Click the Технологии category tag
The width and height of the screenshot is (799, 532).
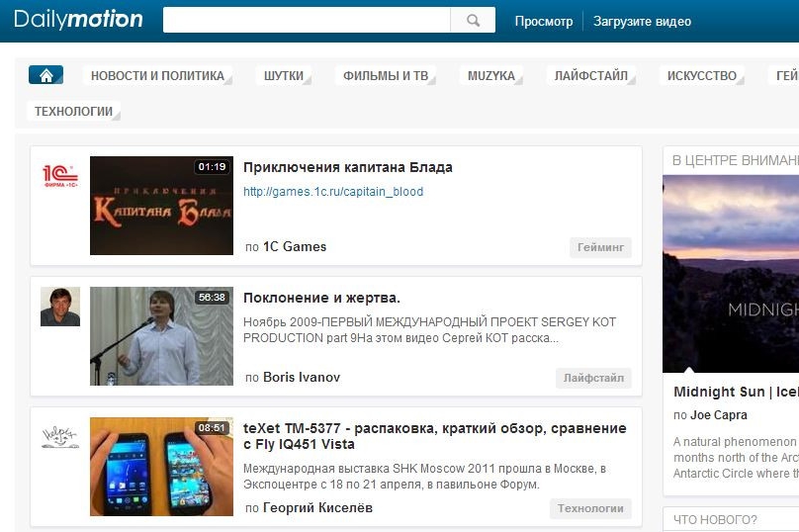pos(590,508)
